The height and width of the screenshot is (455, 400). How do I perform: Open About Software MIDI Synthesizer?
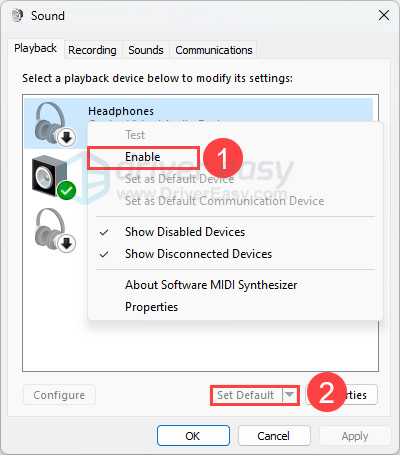coord(211,285)
